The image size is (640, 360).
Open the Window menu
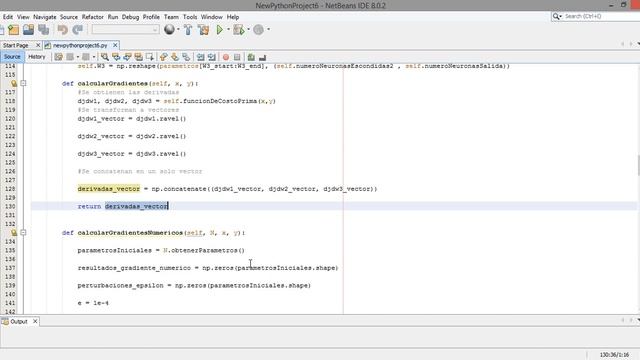tap(211, 17)
